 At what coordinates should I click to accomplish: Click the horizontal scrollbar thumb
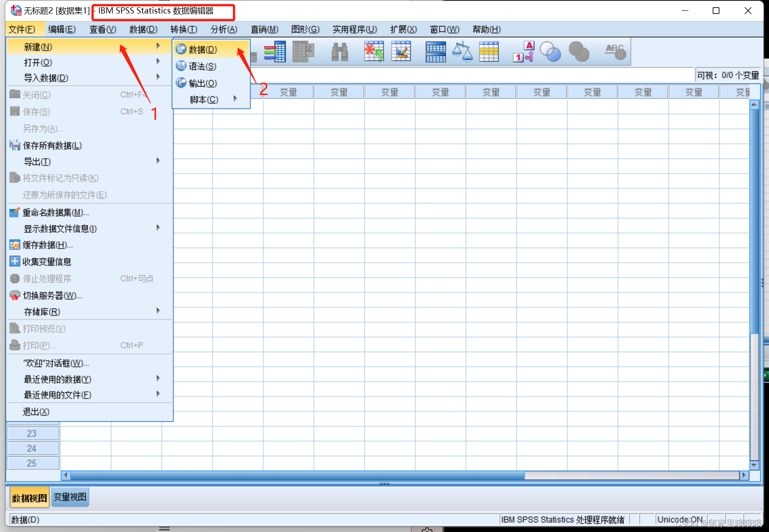pos(297,475)
